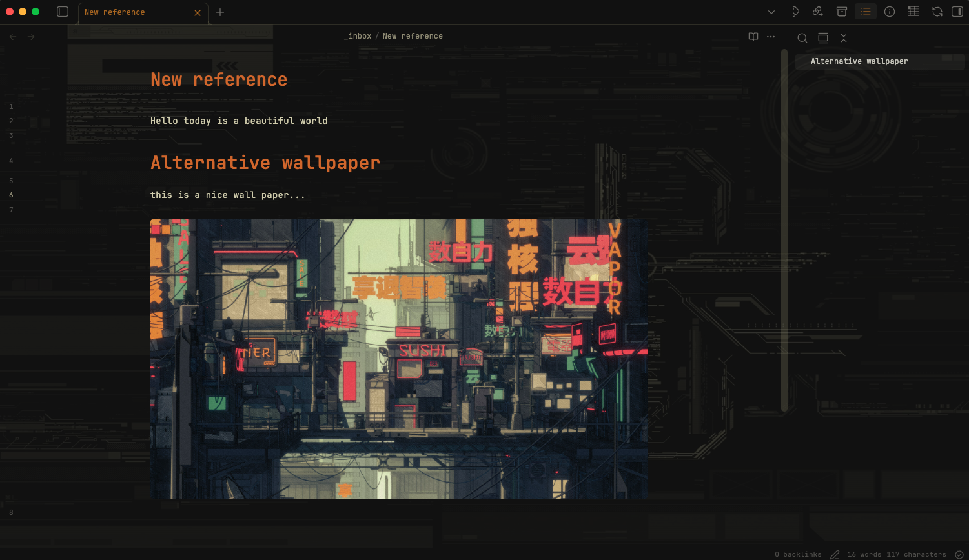Click the New reference heading
Screen dimensions: 969x560
click(219, 79)
